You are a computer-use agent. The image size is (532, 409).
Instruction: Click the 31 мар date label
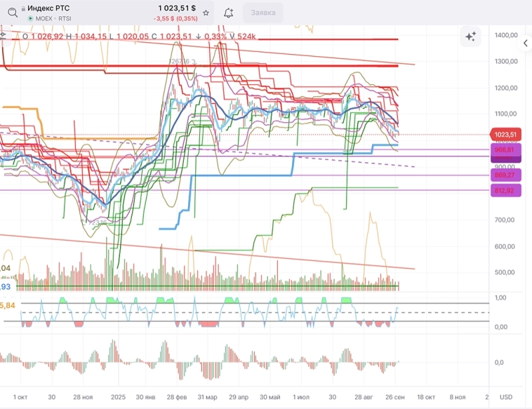207,397
